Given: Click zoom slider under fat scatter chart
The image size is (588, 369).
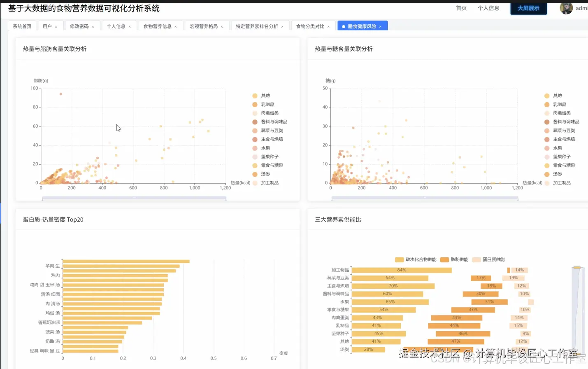Looking at the screenshot, I should (134, 199).
